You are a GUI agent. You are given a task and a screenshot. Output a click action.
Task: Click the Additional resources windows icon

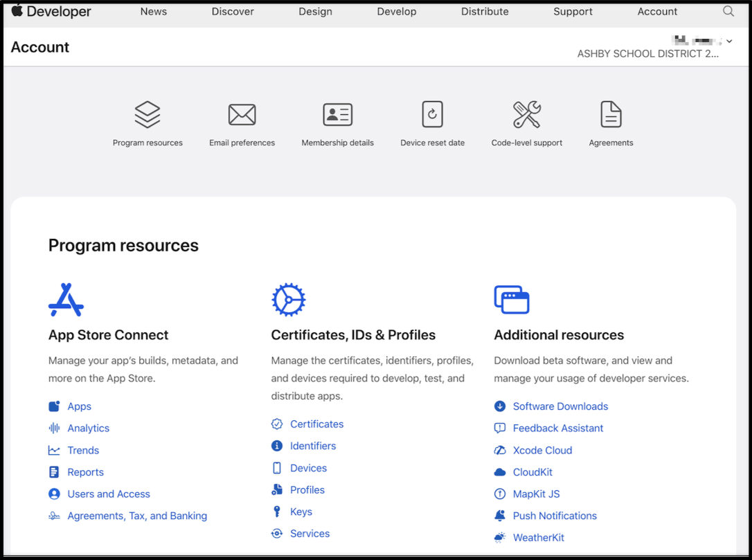[512, 300]
